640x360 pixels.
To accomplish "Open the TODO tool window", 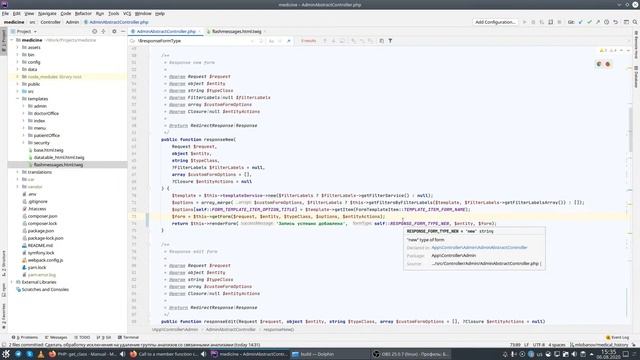I will (82, 338).
